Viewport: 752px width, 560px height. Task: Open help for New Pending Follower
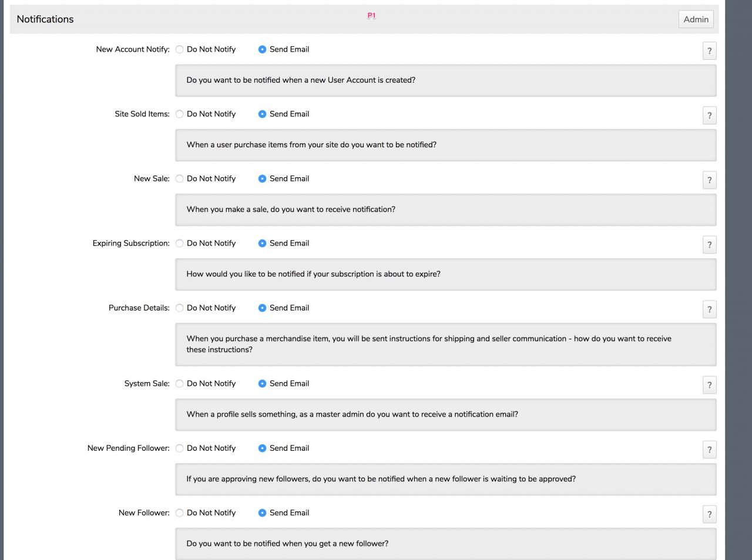tap(709, 450)
